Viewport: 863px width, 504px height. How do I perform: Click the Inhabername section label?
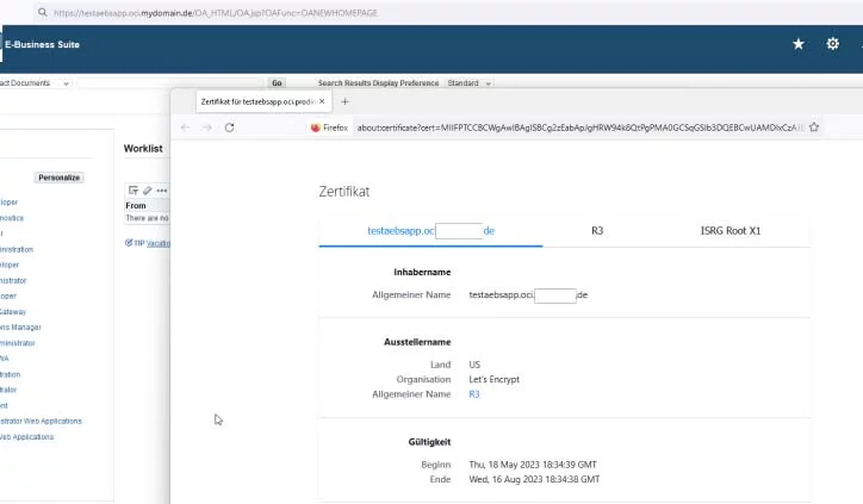pos(422,272)
